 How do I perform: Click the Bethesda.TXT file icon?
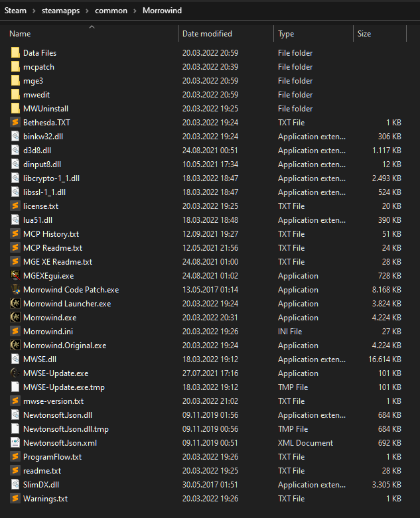(x=16, y=123)
